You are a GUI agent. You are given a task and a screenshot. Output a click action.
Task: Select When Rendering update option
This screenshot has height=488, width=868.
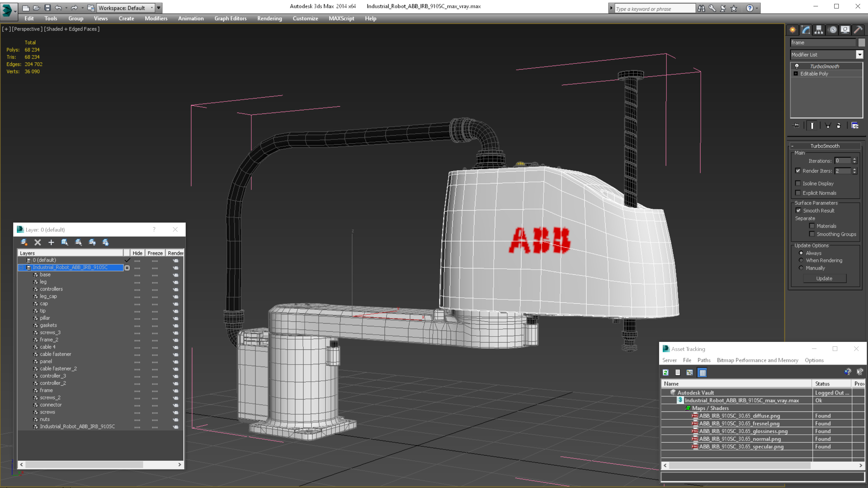[x=801, y=260]
